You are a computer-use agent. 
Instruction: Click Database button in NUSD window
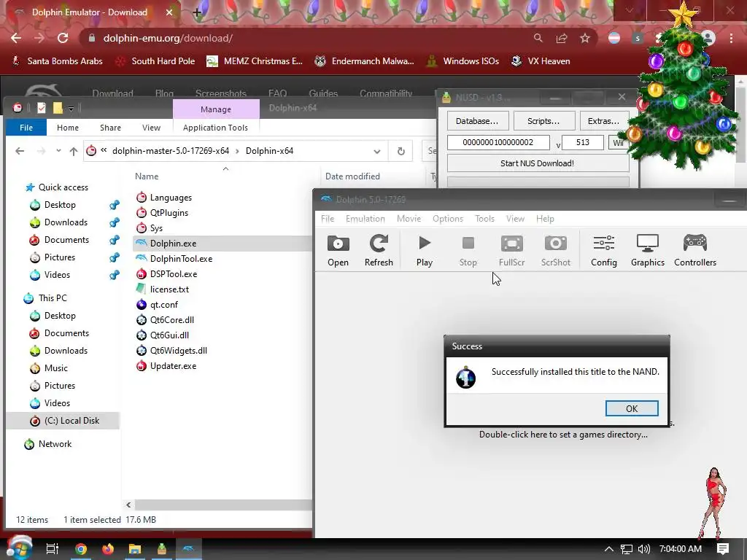point(477,121)
